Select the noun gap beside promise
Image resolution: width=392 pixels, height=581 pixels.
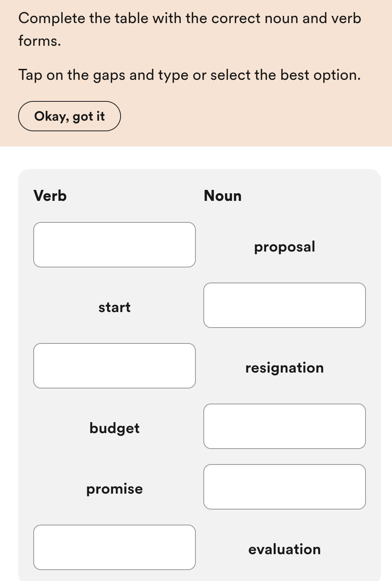(284, 487)
